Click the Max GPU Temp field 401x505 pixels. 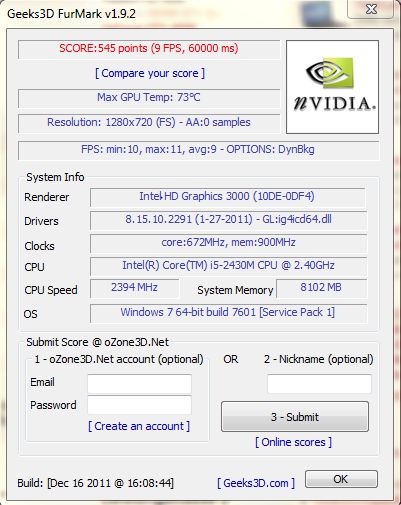pos(149,98)
